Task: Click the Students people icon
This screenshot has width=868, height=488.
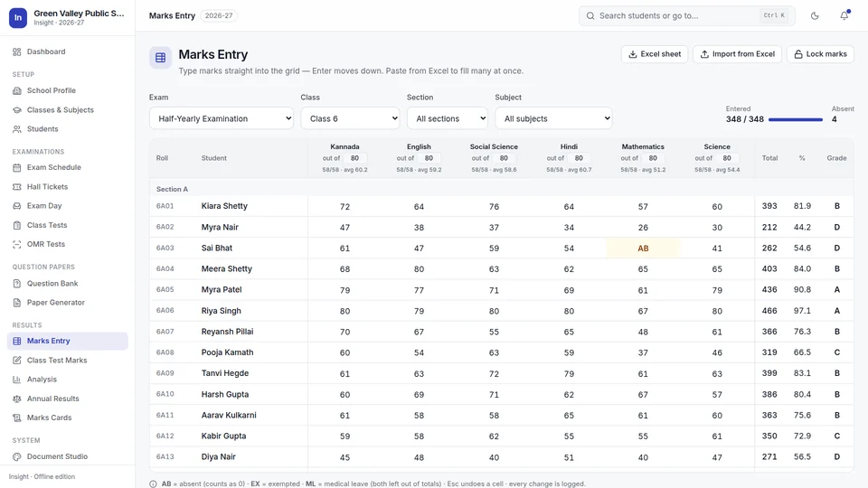Action: pos(16,129)
